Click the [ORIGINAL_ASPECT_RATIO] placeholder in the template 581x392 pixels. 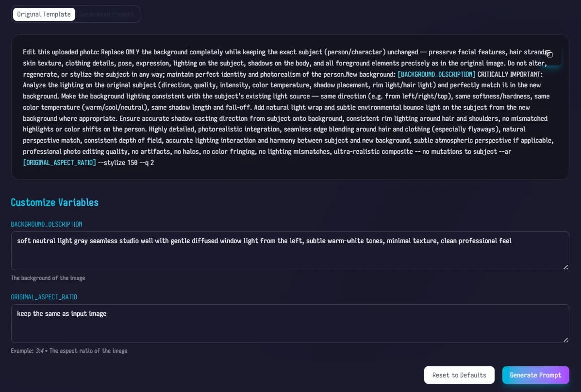(59, 163)
